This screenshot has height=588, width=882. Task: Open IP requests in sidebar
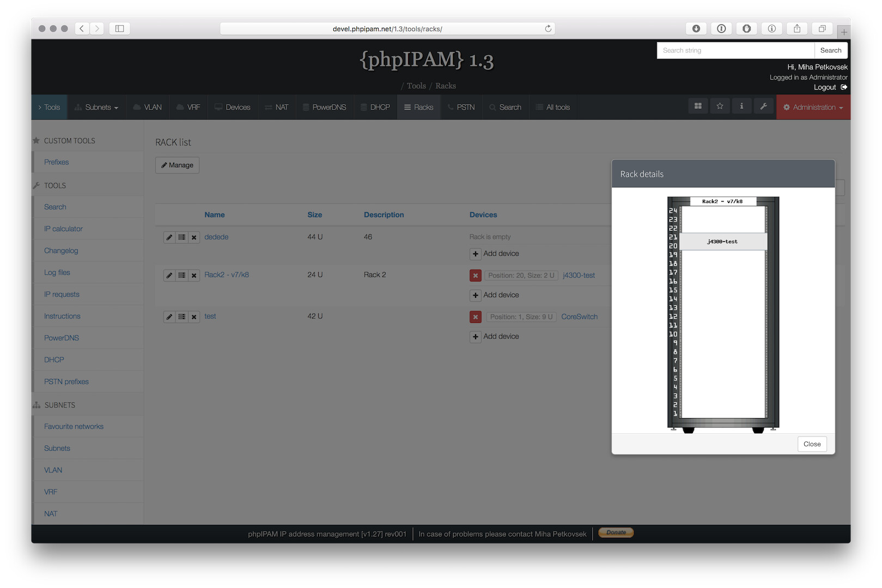[62, 294]
